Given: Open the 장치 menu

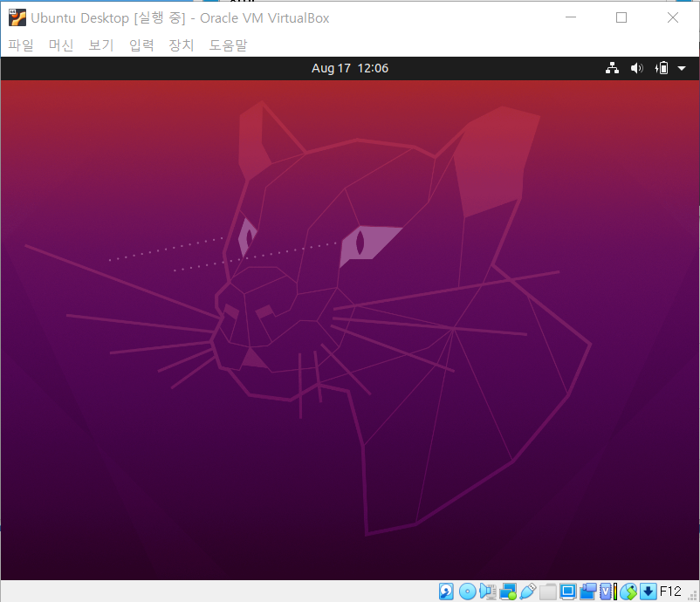Looking at the screenshot, I should pyautogui.click(x=182, y=45).
